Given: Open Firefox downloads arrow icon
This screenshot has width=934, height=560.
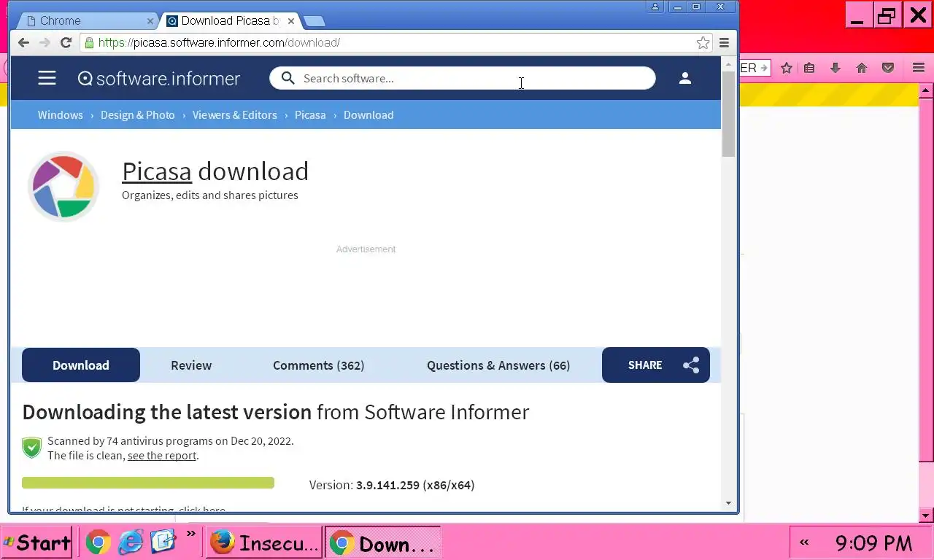Looking at the screenshot, I should click(x=835, y=68).
